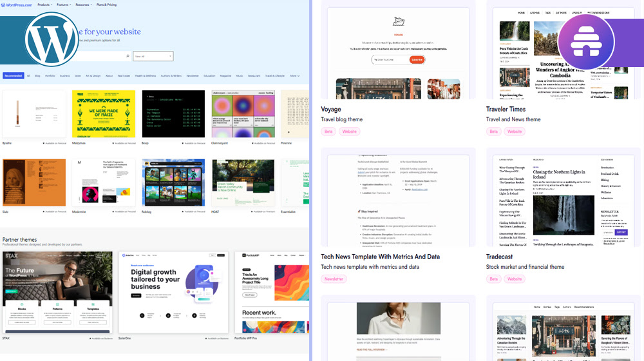Screen dimensions: 644x361
Task: Open the Modernist theme thumbnail
Action: pyautogui.click(x=104, y=182)
